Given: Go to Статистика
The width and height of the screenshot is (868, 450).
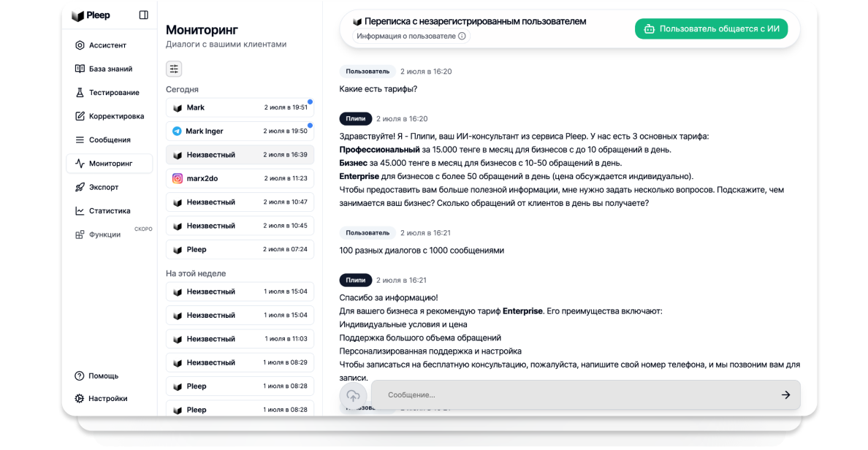Looking at the screenshot, I should (x=109, y=211).
